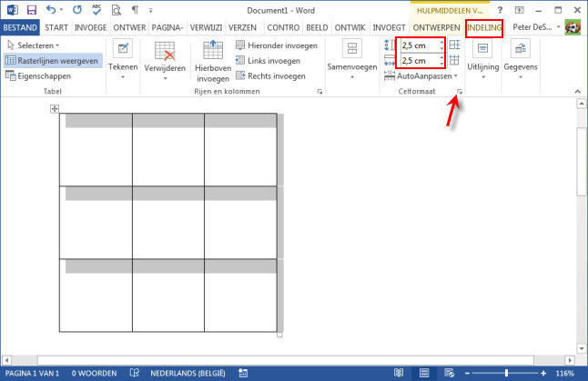
Task: Undo the last action
Action: point(51,10)
